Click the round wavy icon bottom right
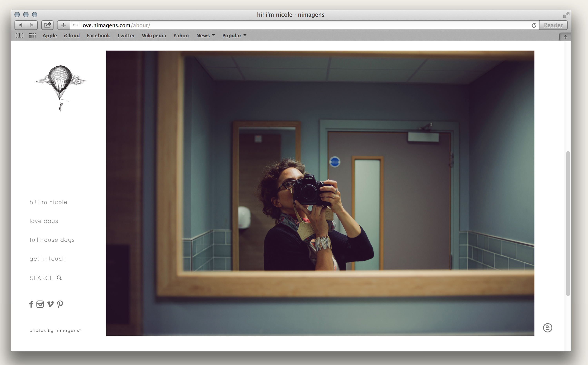 547,328
